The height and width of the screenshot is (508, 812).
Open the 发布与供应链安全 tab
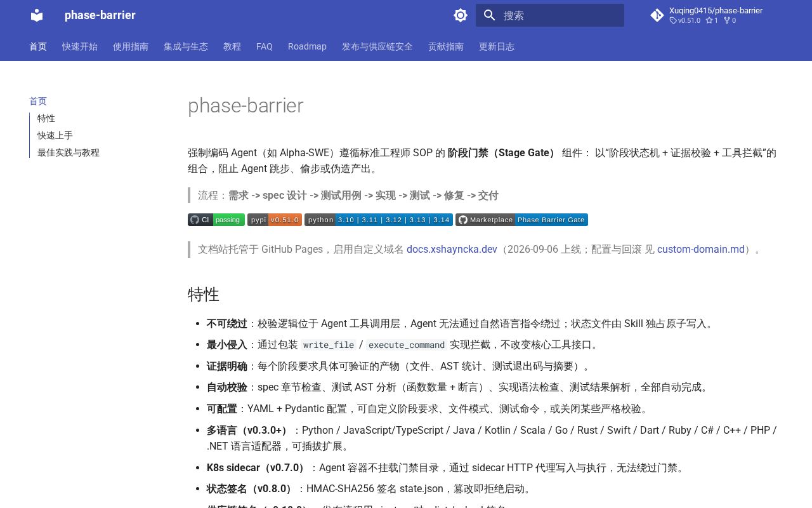(377, 46)
